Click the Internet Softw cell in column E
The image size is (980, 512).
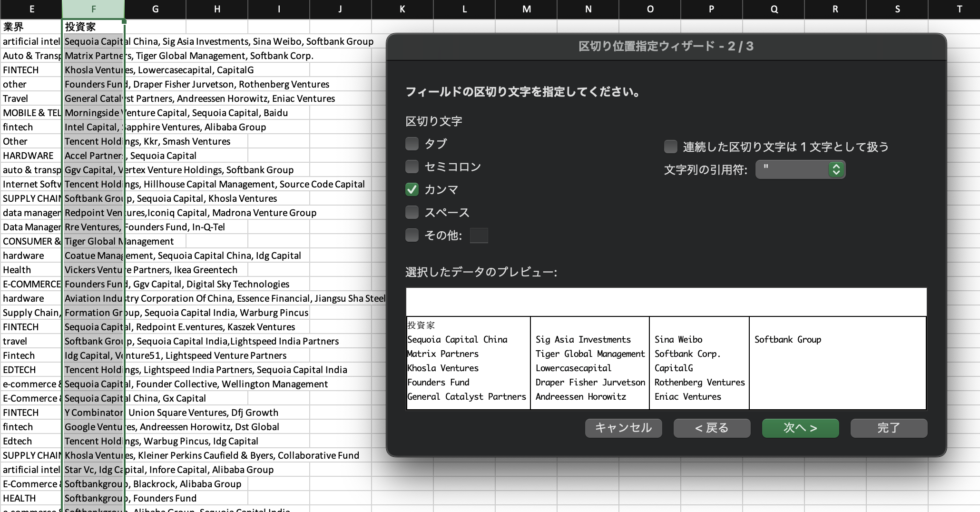tap(31, 184)
